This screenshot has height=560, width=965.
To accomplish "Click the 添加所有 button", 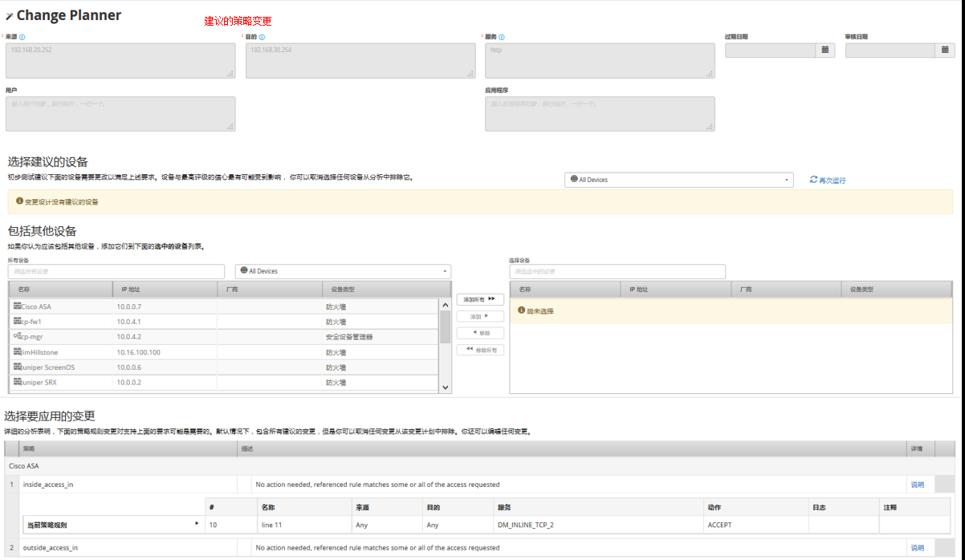I will pos(480,299).
